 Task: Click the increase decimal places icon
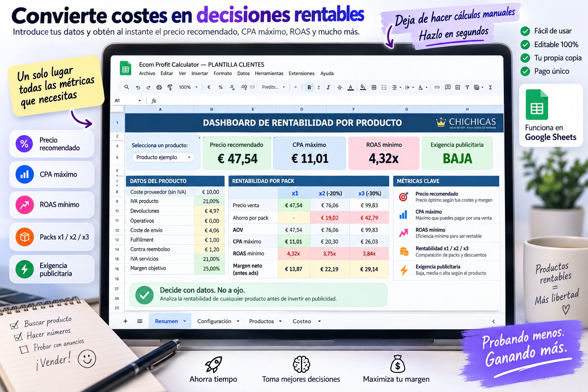tap(243, 87)
